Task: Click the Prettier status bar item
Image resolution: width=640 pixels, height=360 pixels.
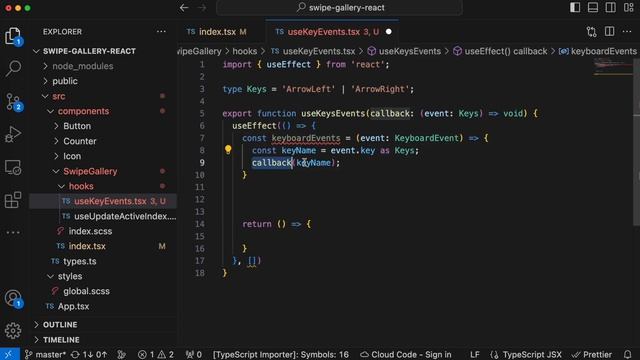Action: [x=592, y=354]
